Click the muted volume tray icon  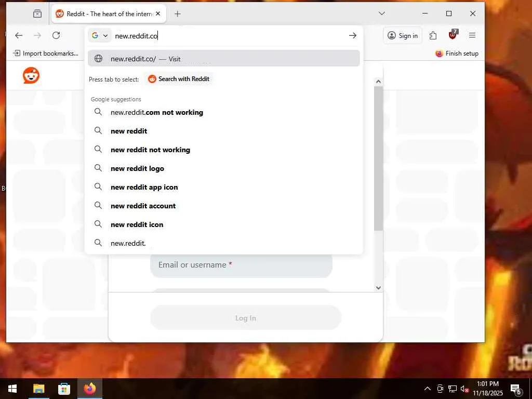(x=464, y=389)
